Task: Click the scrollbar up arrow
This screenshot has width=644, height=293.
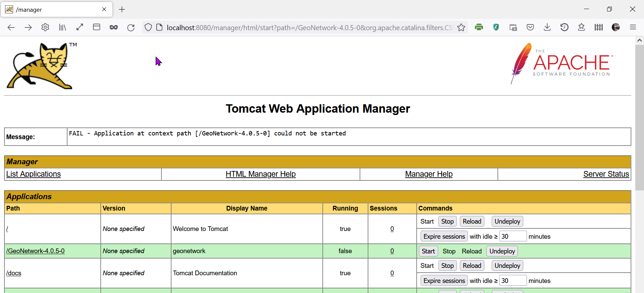Action: pyautogui.click(x=640, y=41)
